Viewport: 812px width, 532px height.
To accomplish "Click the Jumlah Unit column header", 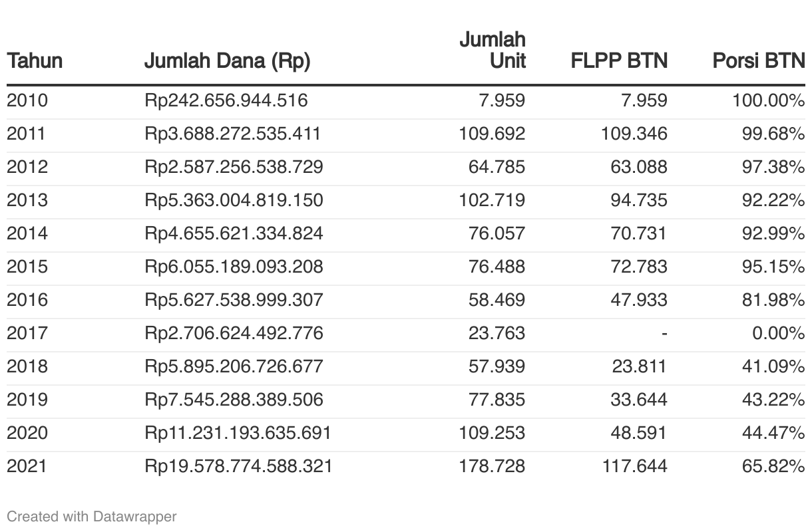I will point(493,50).
